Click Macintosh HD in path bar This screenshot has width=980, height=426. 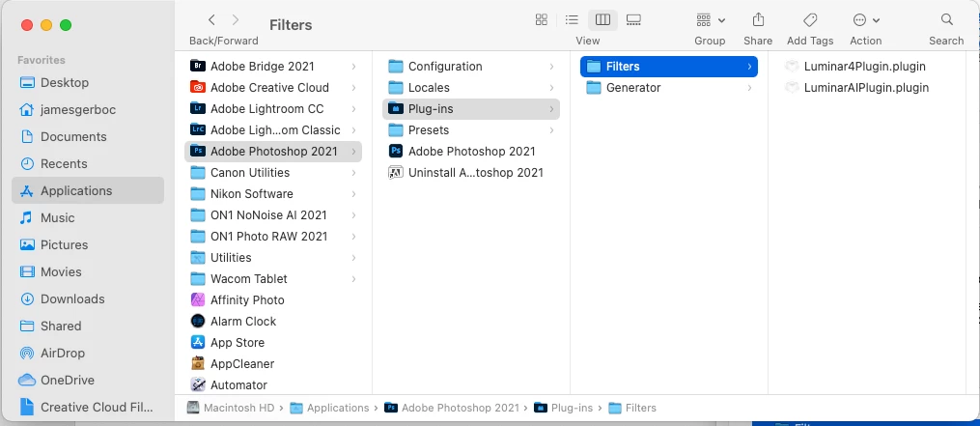[231, 408]
